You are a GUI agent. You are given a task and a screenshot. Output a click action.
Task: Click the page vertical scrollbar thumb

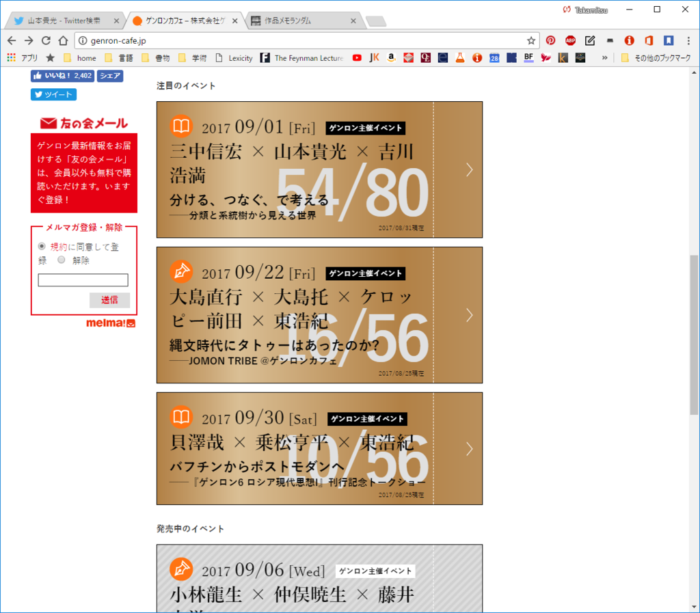[x=695, y=335]
